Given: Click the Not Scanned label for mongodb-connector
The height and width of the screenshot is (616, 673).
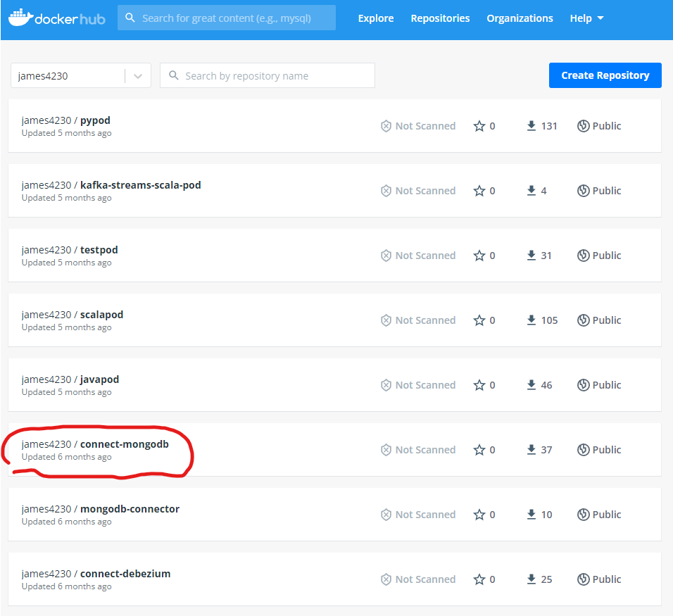Looking at the screenshot, I should (x=425, y=515).
